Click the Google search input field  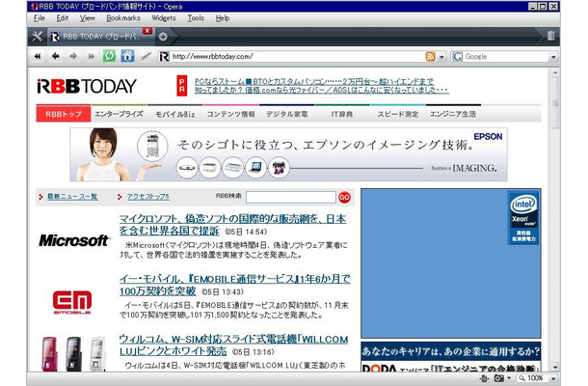point(506,57)
